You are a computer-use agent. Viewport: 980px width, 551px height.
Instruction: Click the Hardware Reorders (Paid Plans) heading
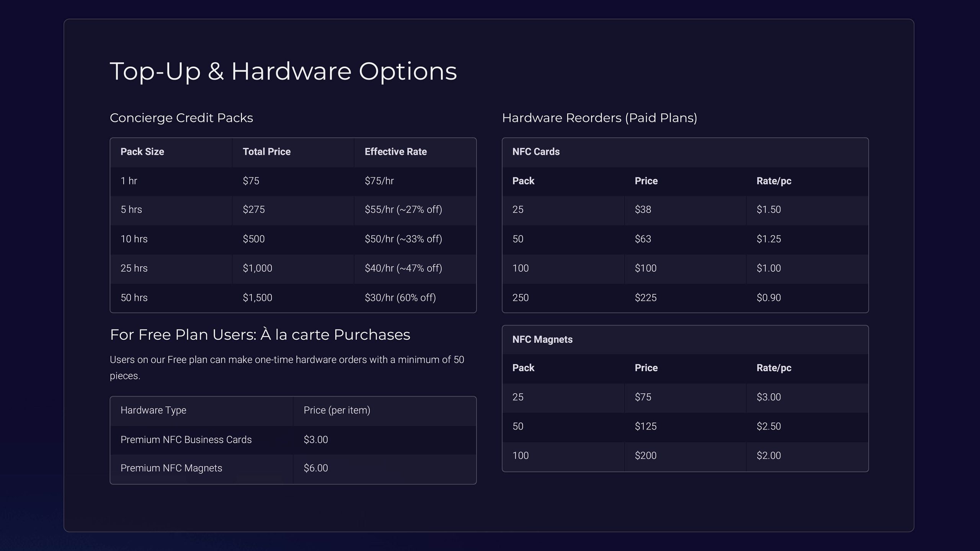coord(599,118)
